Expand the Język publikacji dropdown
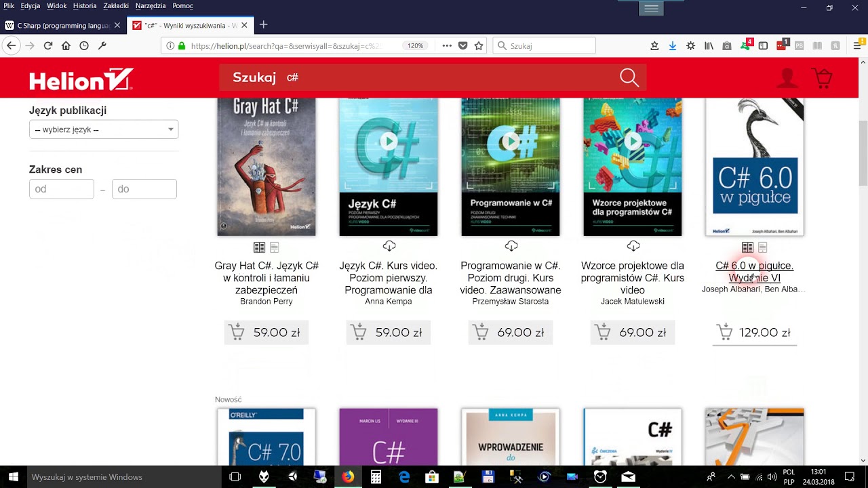 click(104, 129)
